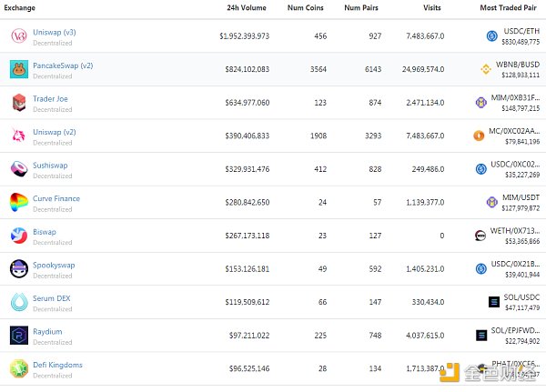Image resolution: width=546 pixels, height=392 pixels.
Task: Select volume value $824,102,083
Action: click(248, 69)
